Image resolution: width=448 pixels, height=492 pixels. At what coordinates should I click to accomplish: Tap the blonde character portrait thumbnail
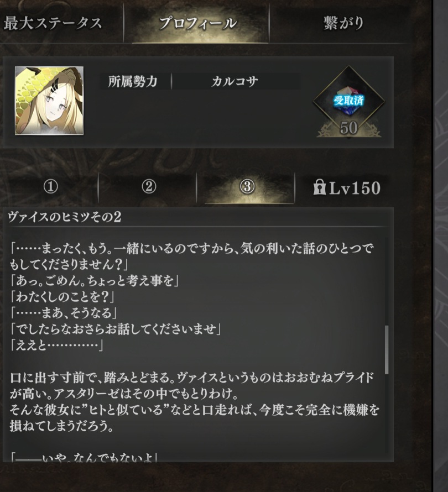pos(49,101)
